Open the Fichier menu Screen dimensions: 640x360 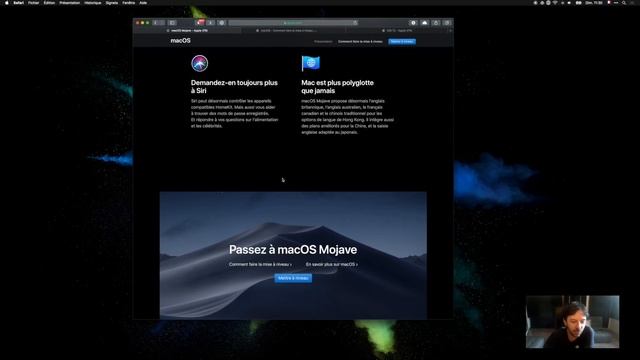[33, 3]
